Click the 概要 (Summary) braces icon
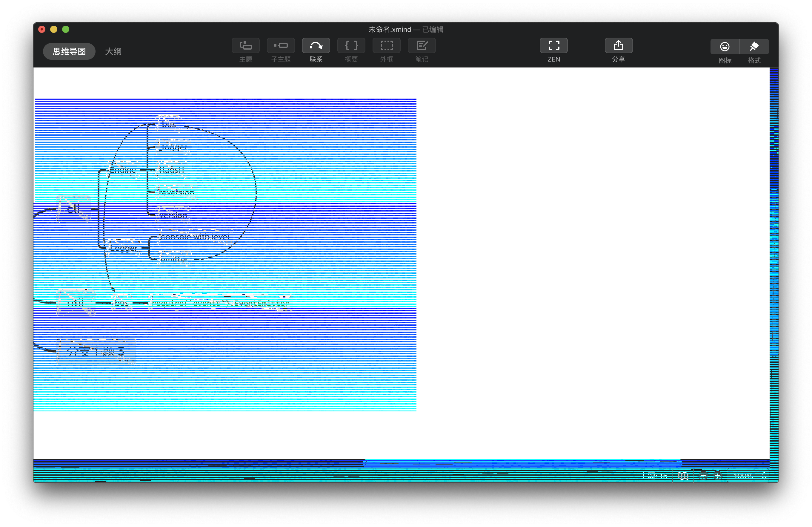Viewport: 812px width, 527px height. 351,45
